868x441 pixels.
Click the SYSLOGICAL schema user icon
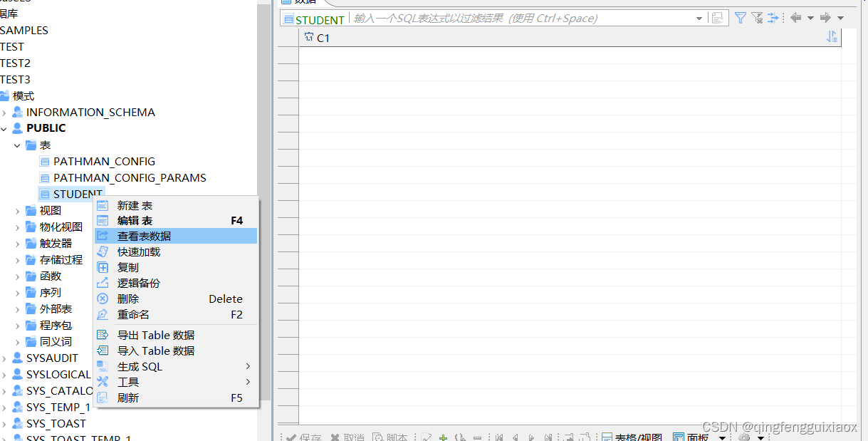coord(17,375)
